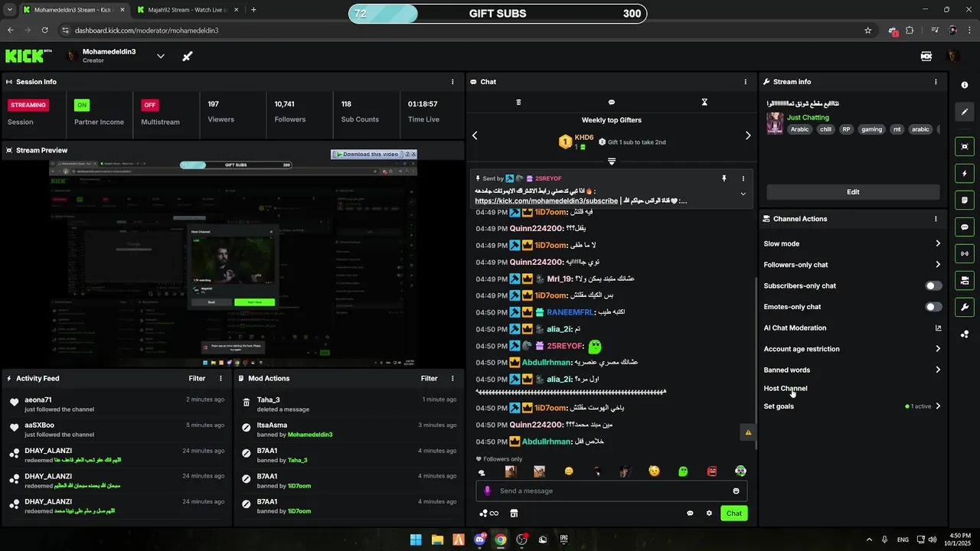Go to next top gifters slide
This screenshot has width=980, height=551.
click(748, 135)
